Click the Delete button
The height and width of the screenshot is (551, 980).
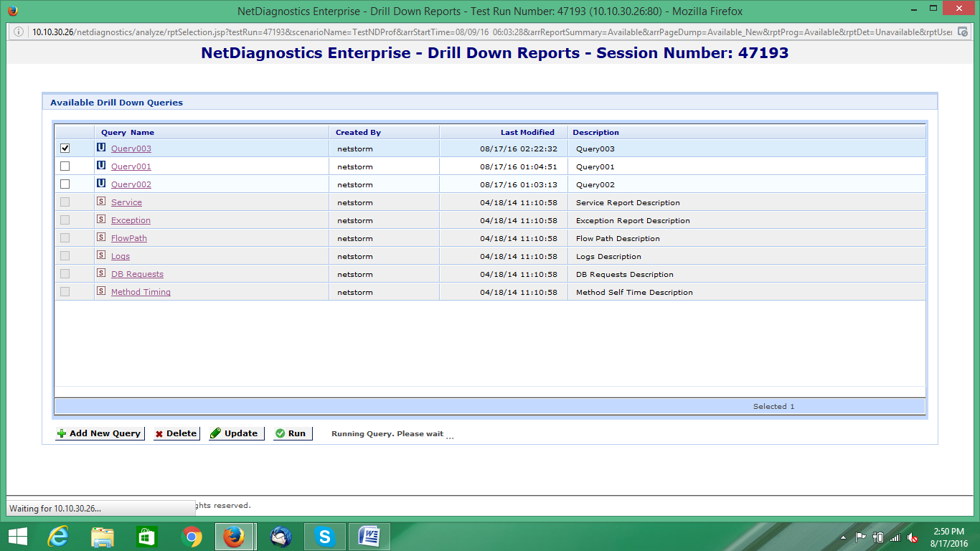[x=176, y=433]
